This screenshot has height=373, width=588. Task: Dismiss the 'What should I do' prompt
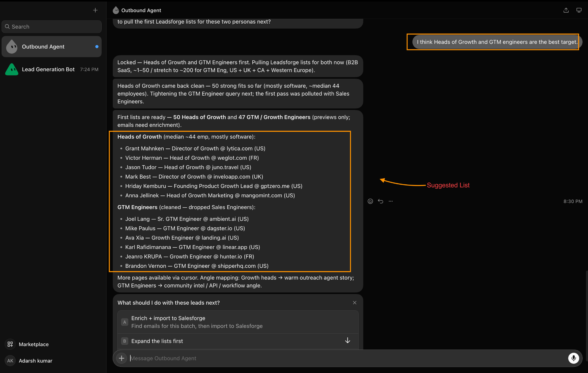coord(355,303)
